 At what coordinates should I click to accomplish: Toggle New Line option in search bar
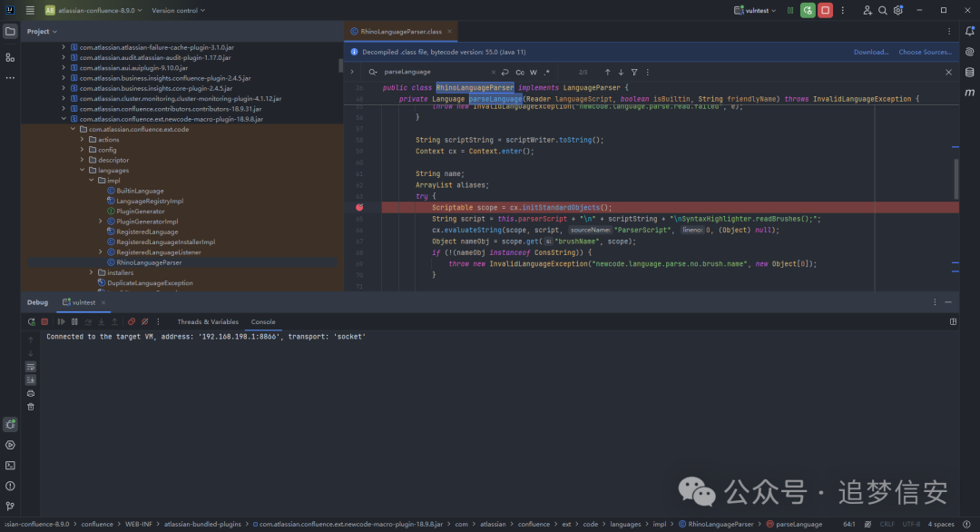click(x=505, y=73)
